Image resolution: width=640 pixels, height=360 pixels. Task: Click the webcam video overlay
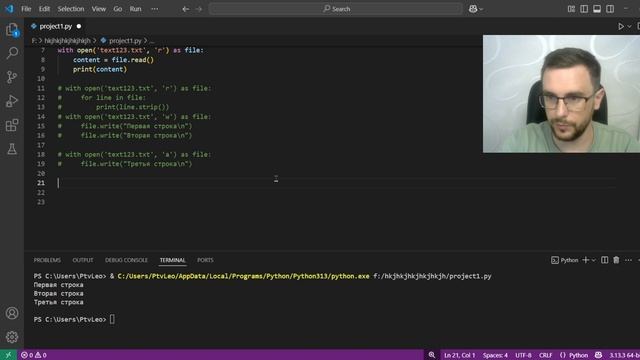tap(561, 94)
